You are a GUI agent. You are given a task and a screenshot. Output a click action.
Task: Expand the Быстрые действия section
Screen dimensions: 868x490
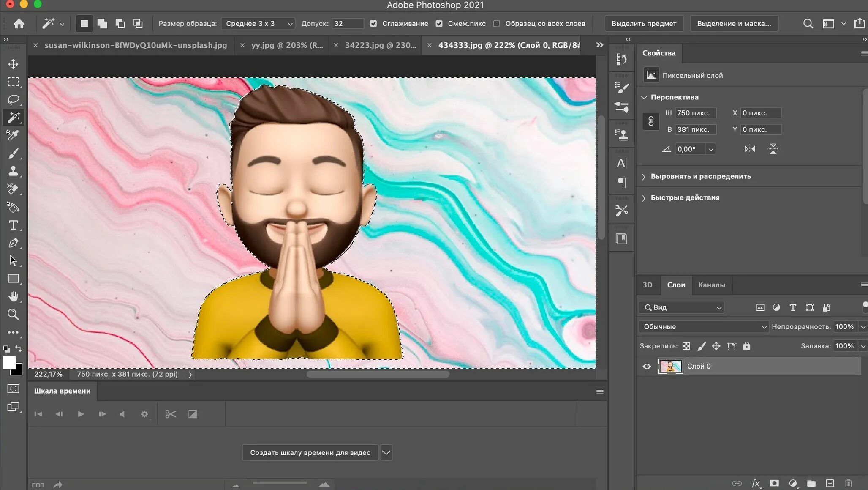click(x=685, y=198)
